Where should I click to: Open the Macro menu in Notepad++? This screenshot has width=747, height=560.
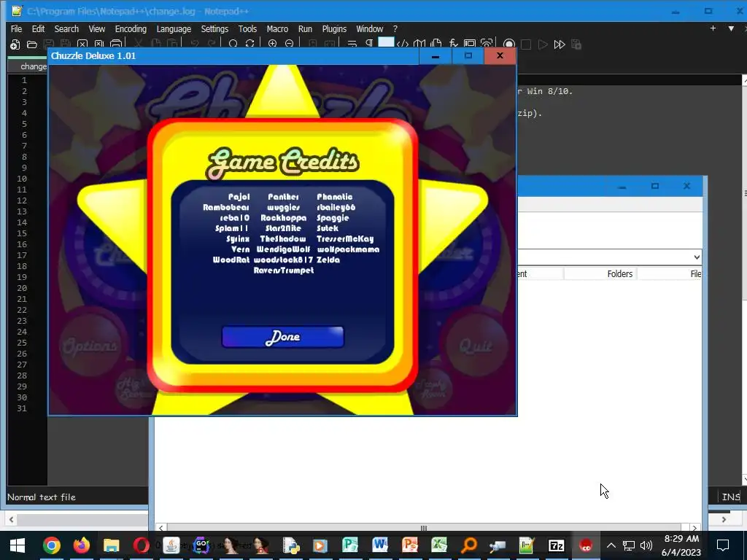tap(277, 29)
